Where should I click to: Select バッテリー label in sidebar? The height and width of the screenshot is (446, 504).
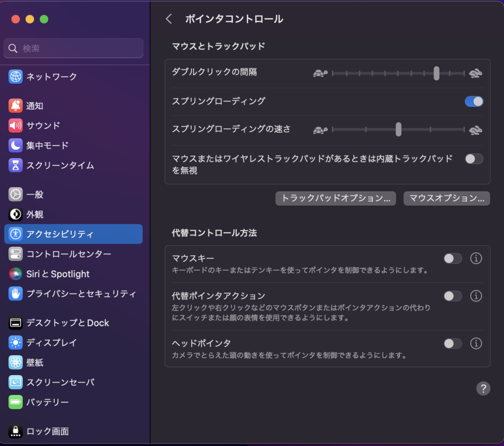pyautogui.click(x=48, y=402)
